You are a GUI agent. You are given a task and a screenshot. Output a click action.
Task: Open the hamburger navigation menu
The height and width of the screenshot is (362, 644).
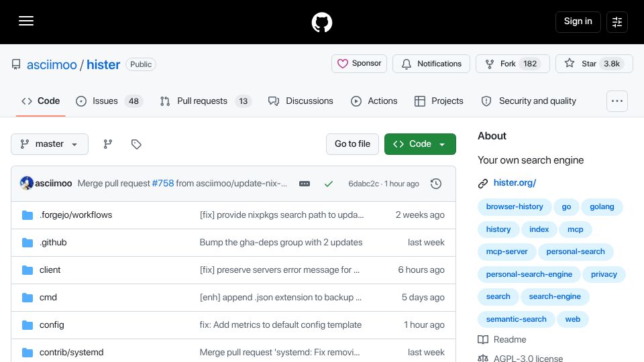(x=26, y=21)
